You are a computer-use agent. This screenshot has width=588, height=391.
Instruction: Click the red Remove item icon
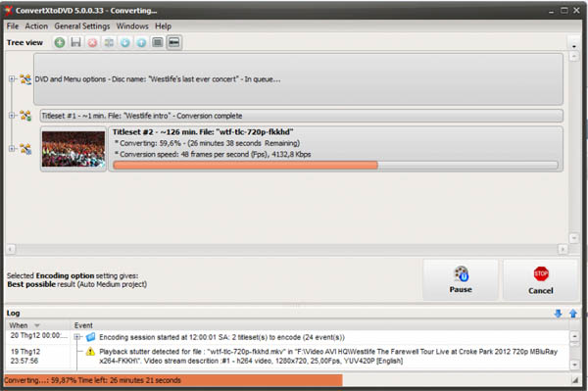point(92,42)
